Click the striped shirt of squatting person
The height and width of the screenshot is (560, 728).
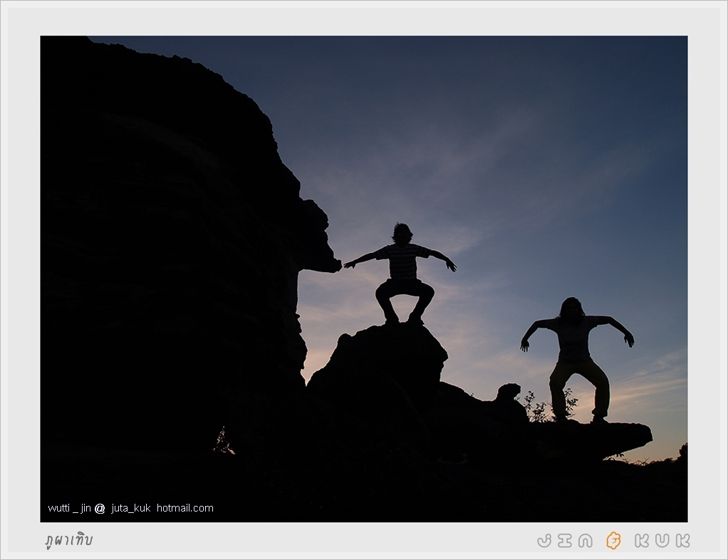coord(403,261)
